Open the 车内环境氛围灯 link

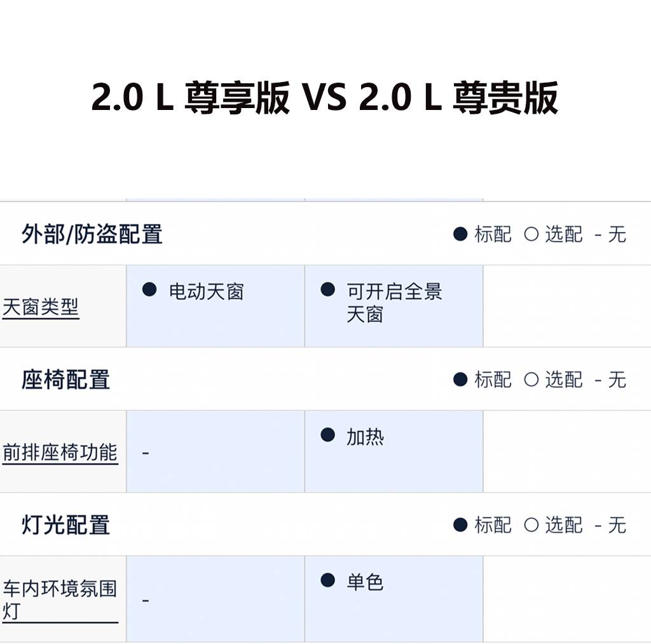click(60, 599)
